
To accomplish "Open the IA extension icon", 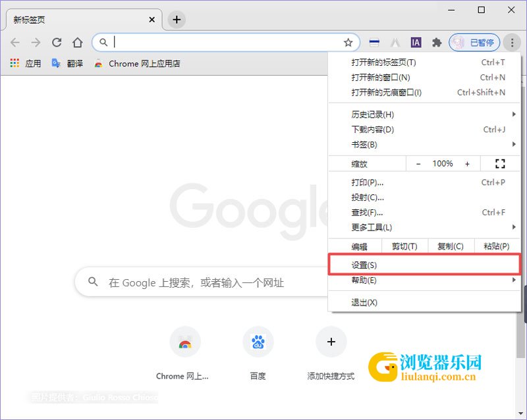I will [416, 42].
